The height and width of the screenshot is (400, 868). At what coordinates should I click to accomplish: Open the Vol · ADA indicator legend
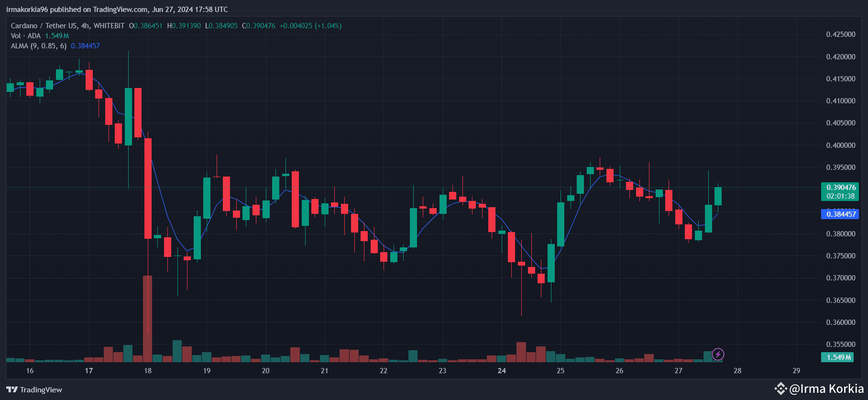pyautogui.click(x=25, y=36)
